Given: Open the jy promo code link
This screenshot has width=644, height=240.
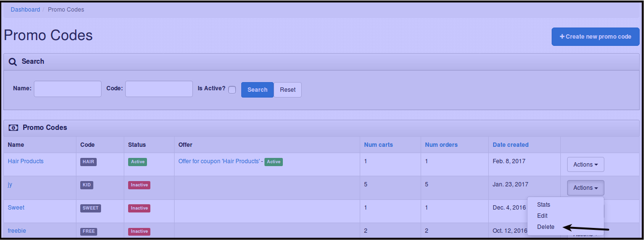Looking at the screenshot, I should click(10, 184).
